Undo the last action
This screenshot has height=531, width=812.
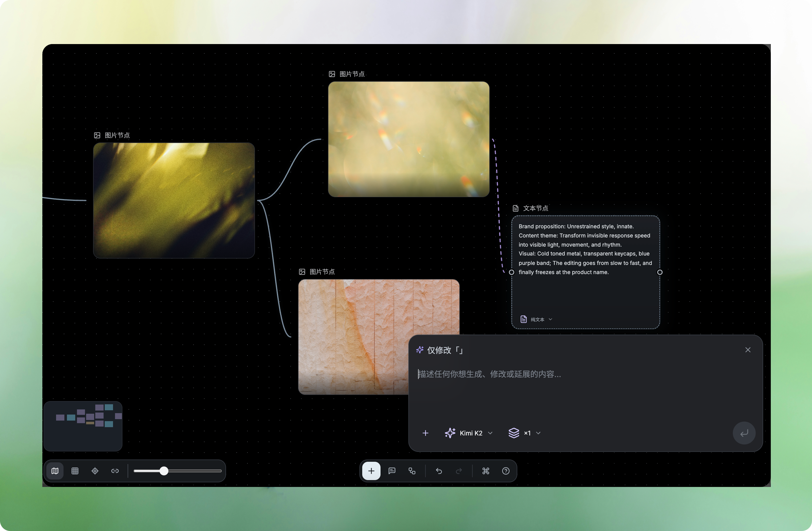439,471
